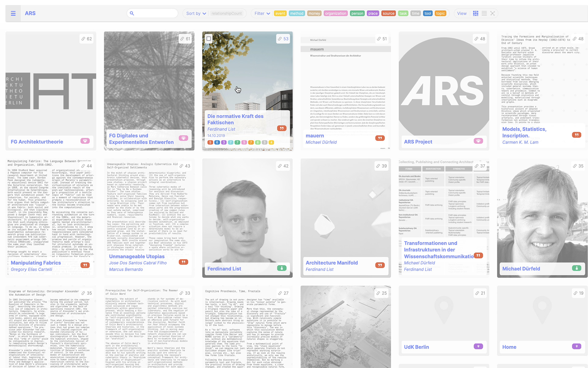The width and height of the screenshot is (588, 368).
Task: Click the search magnifier icon
Action: (132, 13)
